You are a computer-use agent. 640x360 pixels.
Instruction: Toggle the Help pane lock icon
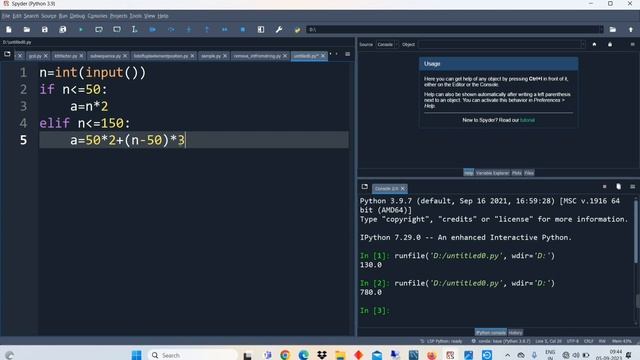(610, 44)
